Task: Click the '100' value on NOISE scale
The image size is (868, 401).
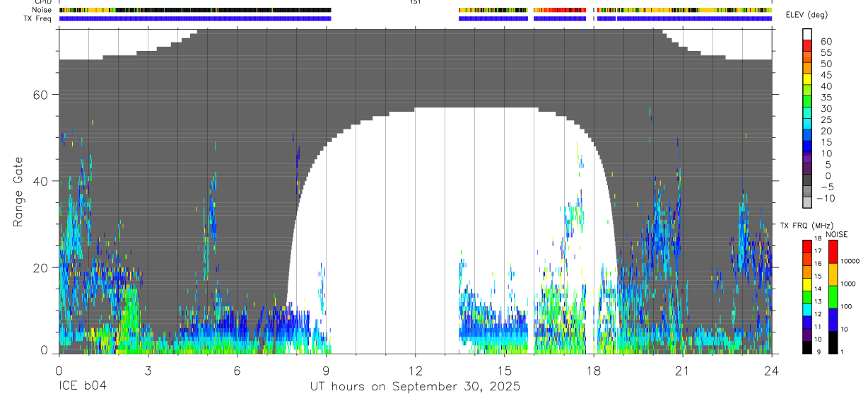Action: tap(847, 306)
